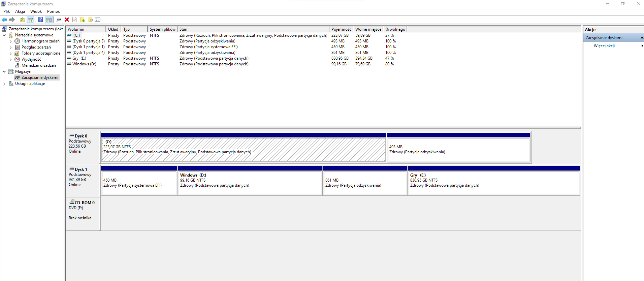
Task: Click the Up one level folder icon
Action: 23,20
